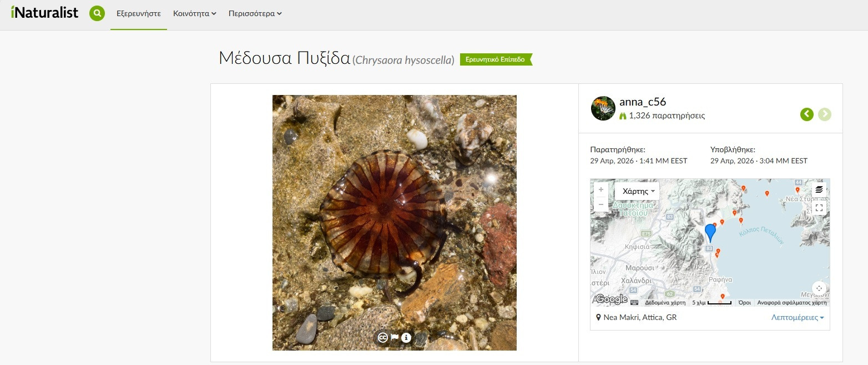This screenshot has height=365, width=868.
Task: Enter fullscreen map view
Action: [819, 208]
